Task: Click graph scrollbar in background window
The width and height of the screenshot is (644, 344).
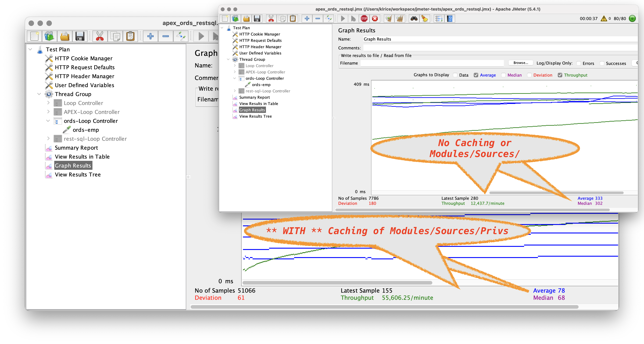Action: [337, 283]
